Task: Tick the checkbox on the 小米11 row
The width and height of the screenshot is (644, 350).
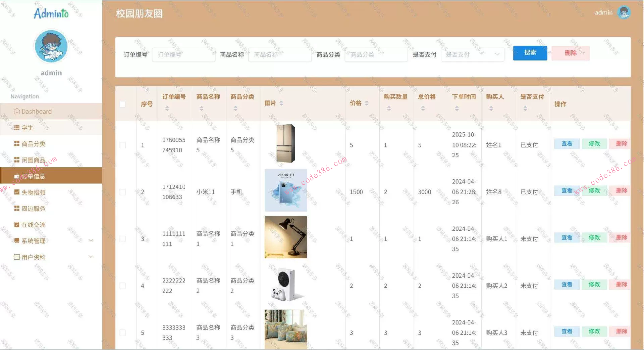Action: 123,192
